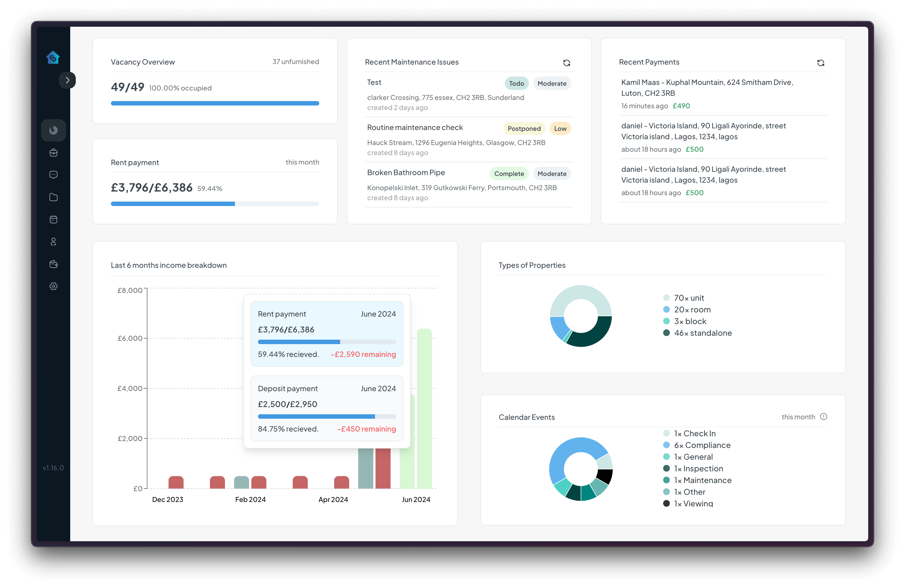This screenshot has height=588, width=905.
Task: Open the settings gear sidebar icon
Action: (x=53, y=286)
